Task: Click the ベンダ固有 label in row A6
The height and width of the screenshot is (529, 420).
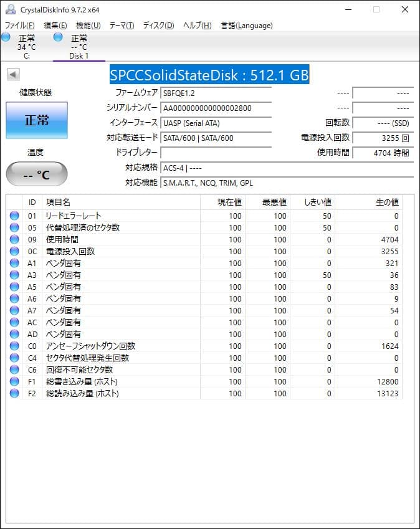Action: pyautogui.click(x=63, y=298)
